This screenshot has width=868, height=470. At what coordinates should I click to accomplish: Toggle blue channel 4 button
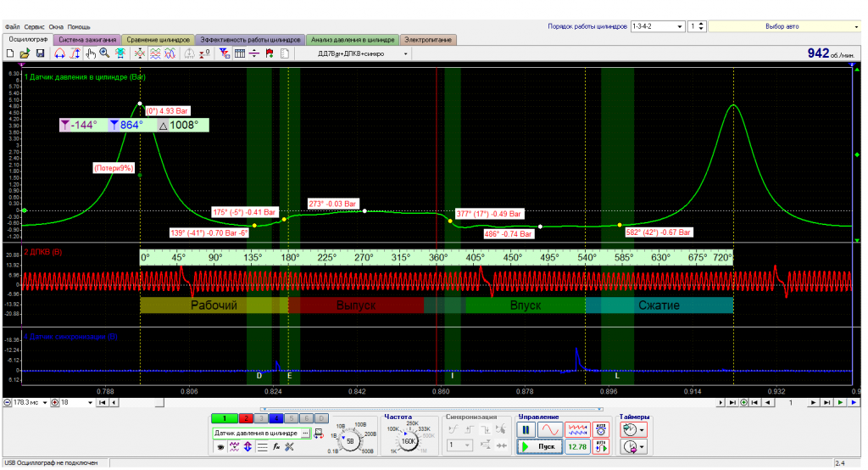pos(276,418)
